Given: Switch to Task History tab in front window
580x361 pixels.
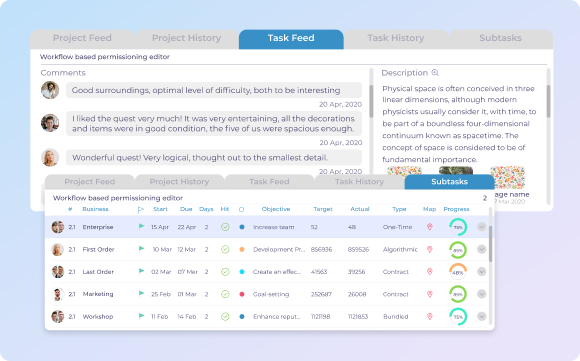Looking at the screenshot, I should point(359,182).
